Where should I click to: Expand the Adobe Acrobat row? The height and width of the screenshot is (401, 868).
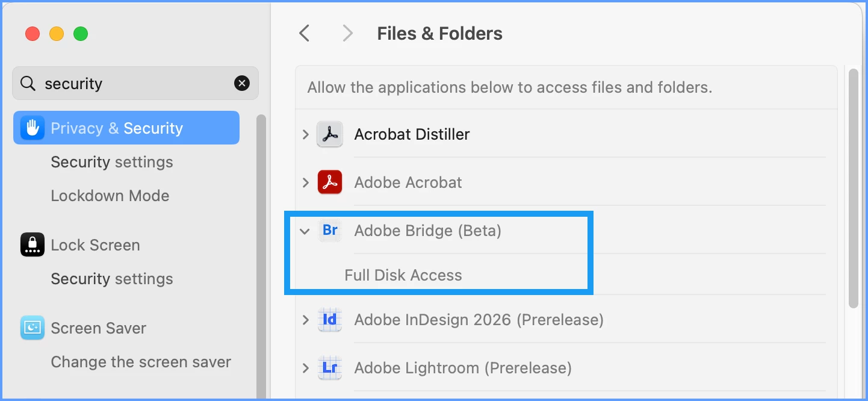pyautogui.click(x=306, y=182)
